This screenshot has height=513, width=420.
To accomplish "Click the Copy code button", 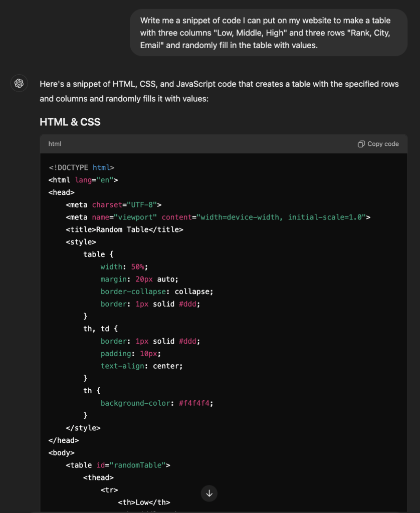I will tap(378, 144).
